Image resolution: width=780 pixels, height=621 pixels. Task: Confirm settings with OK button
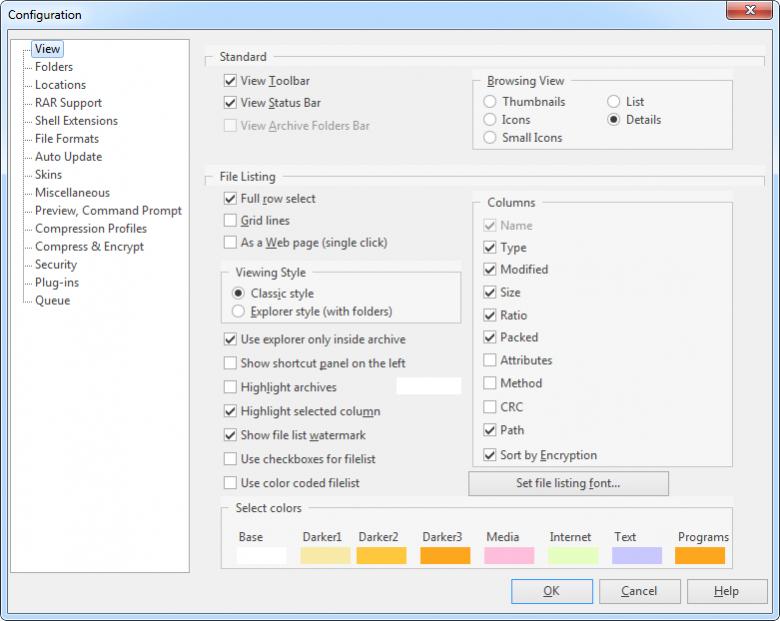pos(552,591)
